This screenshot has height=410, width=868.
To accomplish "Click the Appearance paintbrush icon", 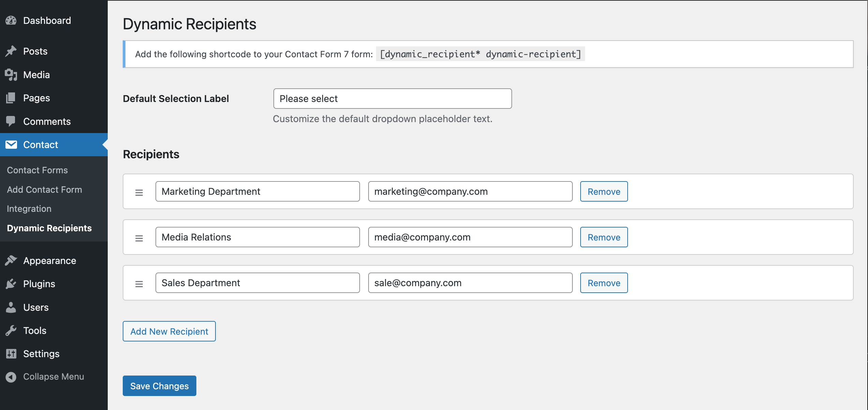I will (x=11, y=261).
